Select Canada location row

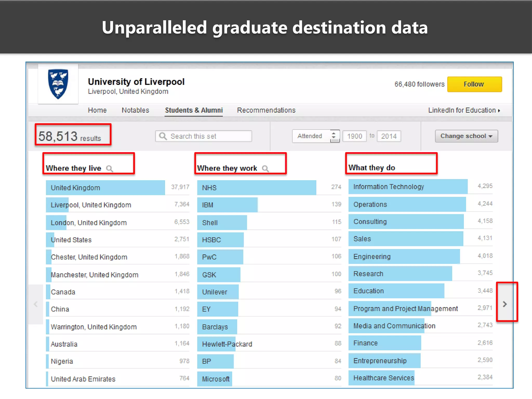[x=118, y=292]
